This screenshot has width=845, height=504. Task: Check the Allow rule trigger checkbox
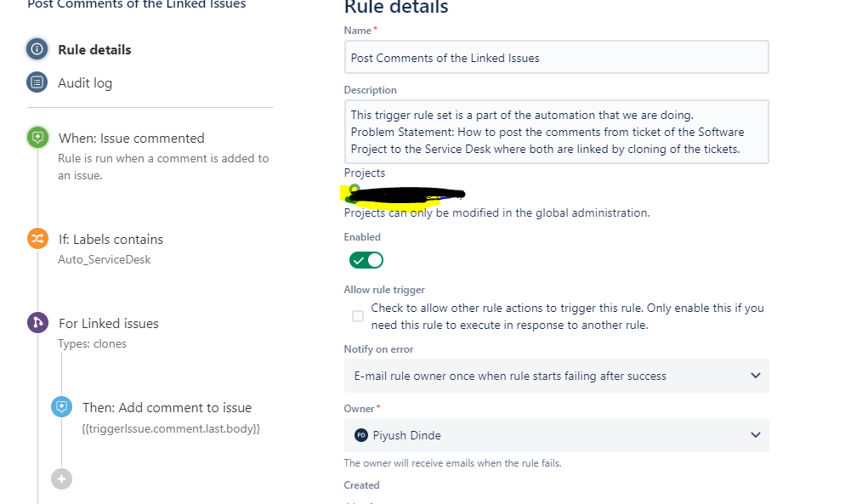pyautogui.click(x=358, y=316)
